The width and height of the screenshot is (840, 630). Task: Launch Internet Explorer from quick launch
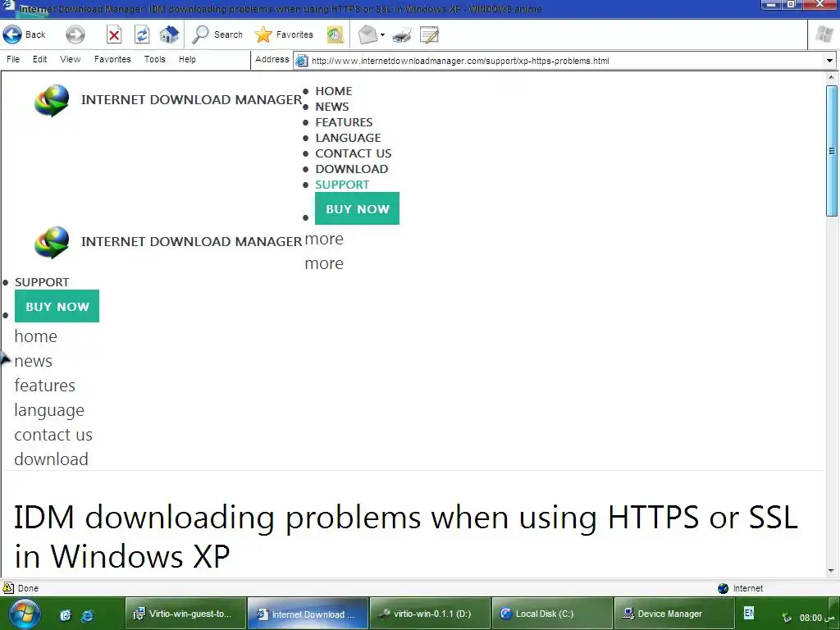coord(87,615)
